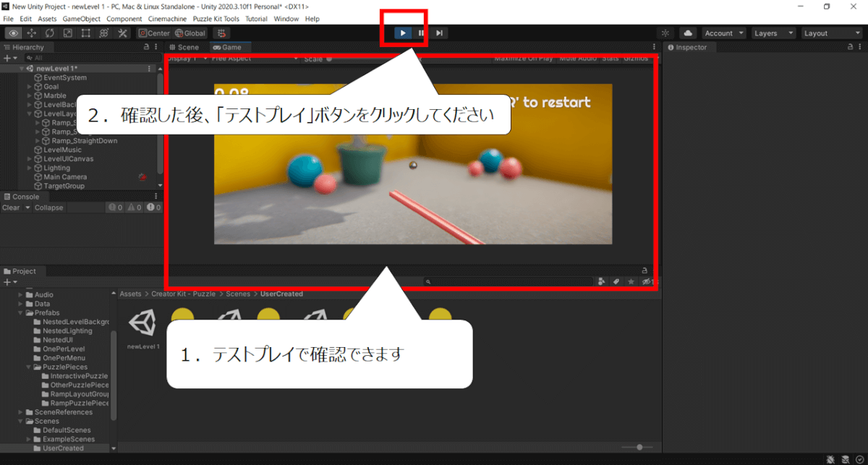Toggle the grid snapping icon

[221, 33]
